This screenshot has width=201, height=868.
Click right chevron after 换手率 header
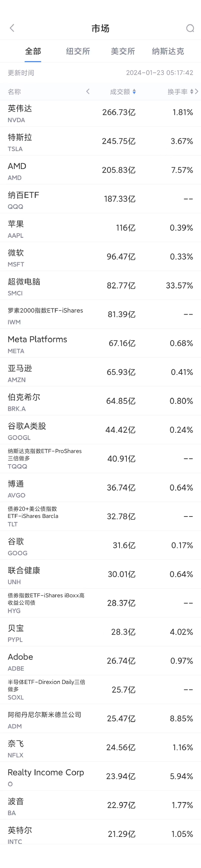click(x=197, y=91)
